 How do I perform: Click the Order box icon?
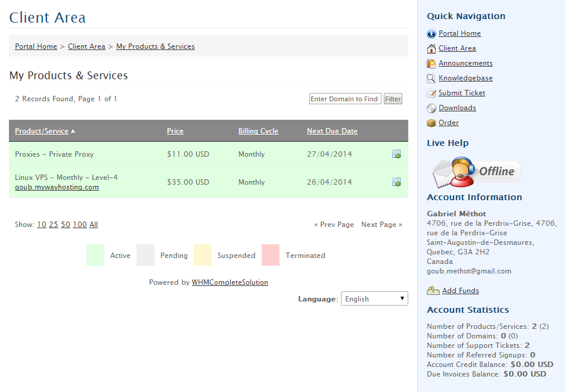click(x=431, y=123)
